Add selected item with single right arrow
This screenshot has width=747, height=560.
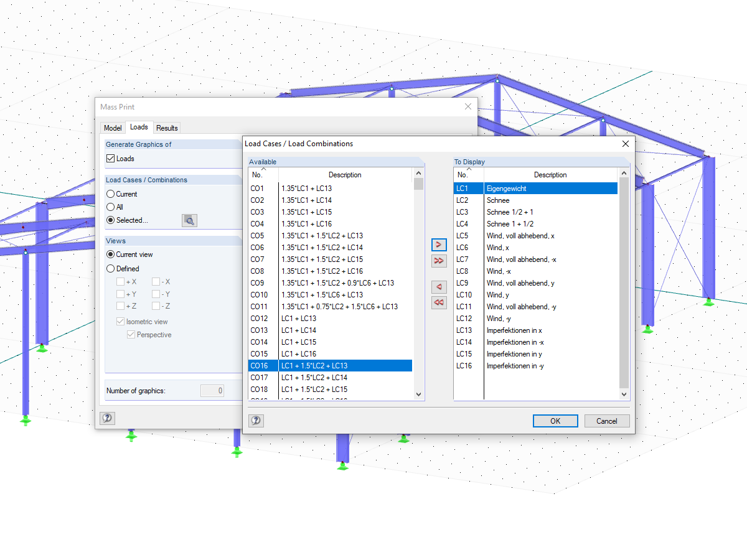(439, 245)
